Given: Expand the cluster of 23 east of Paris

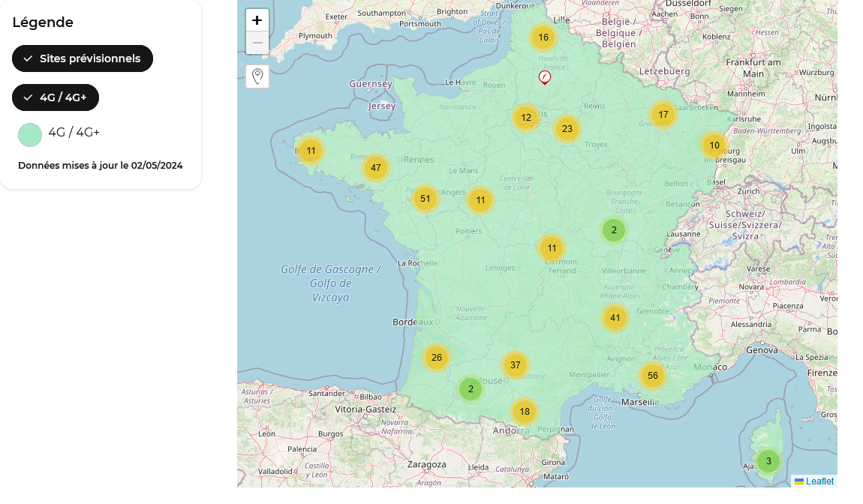Looking at the screenshot, I should point(567,129).
